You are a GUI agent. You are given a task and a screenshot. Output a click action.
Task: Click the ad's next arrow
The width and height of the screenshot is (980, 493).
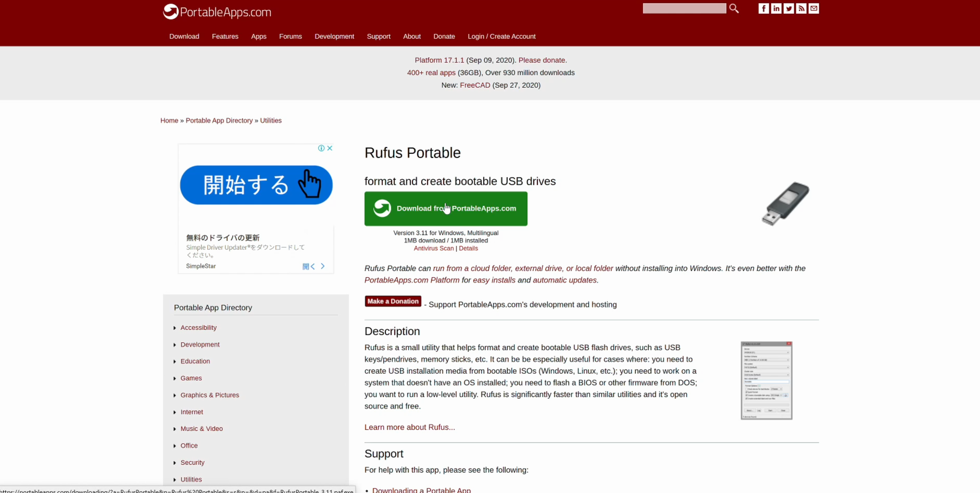click(323, 266)
